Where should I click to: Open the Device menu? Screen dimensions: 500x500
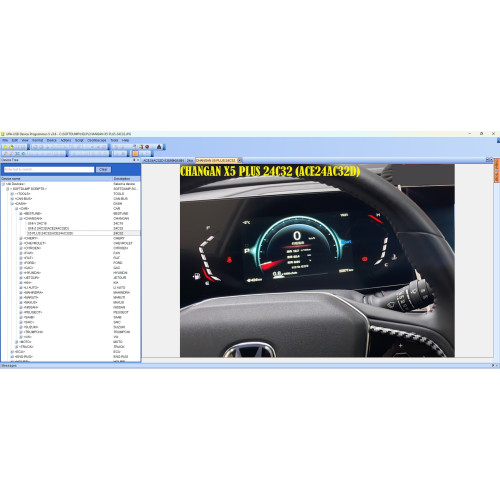click(52, 140)
